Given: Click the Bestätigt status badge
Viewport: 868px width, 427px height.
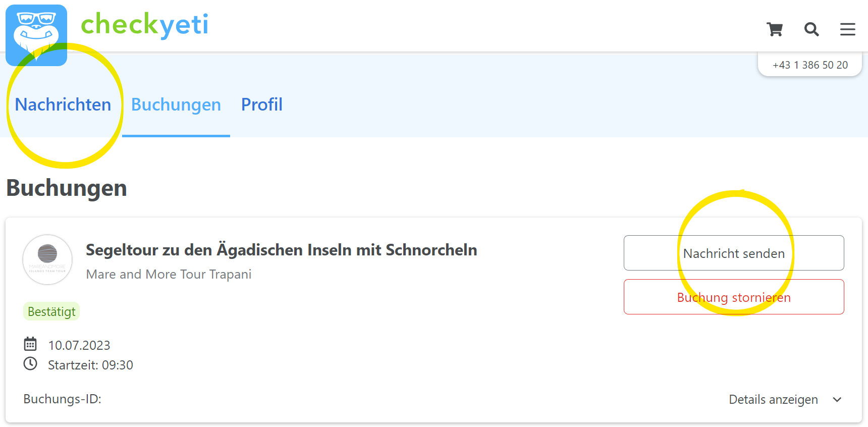Looking at the screenshot, I should (x=51, y=311).
